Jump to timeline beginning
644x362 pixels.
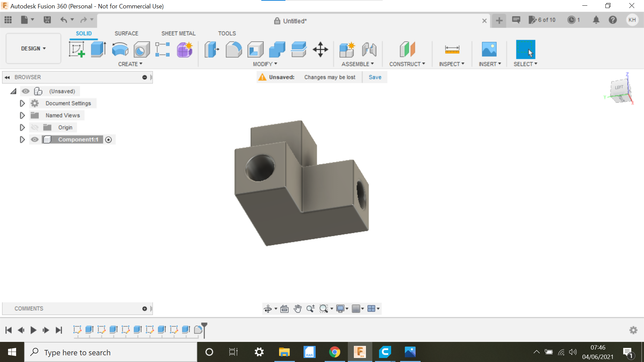coord(9,330)
